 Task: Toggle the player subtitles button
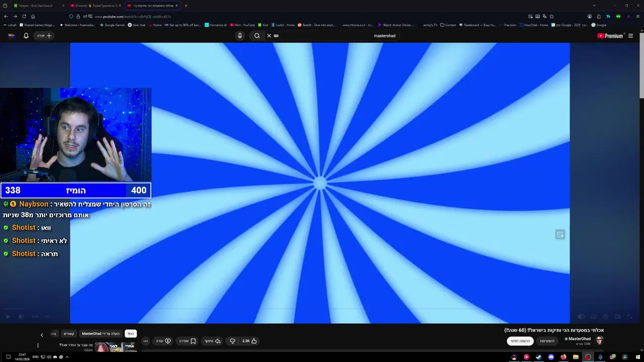[x=593, y=316]
